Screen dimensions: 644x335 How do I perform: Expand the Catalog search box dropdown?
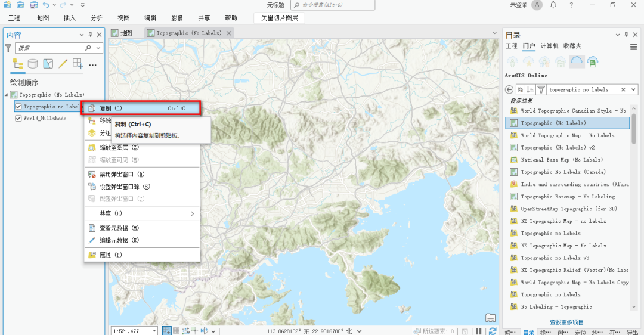[633, 89]
